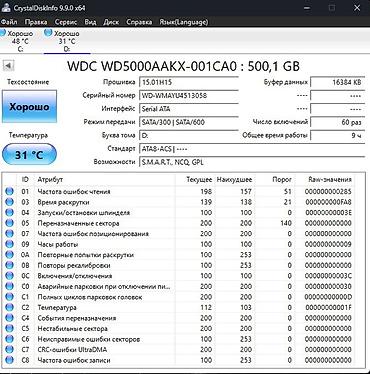Open the Диск menu

[111, 22]
